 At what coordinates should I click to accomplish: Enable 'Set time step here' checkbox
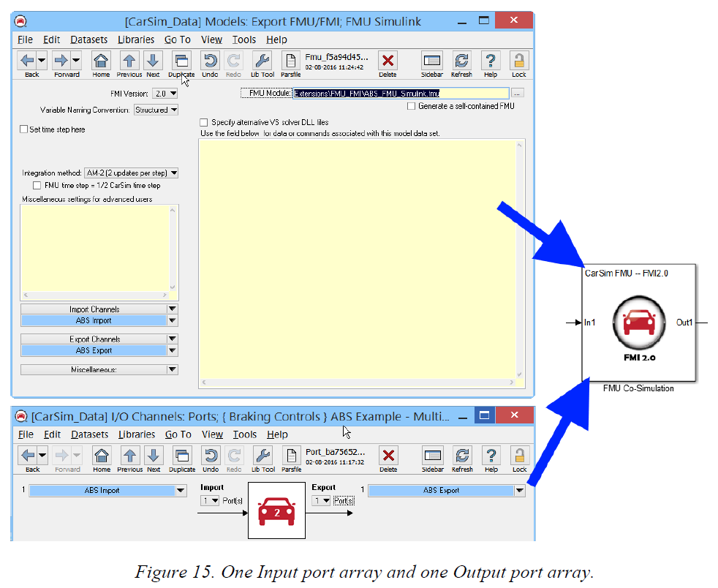tap(24, 129)
